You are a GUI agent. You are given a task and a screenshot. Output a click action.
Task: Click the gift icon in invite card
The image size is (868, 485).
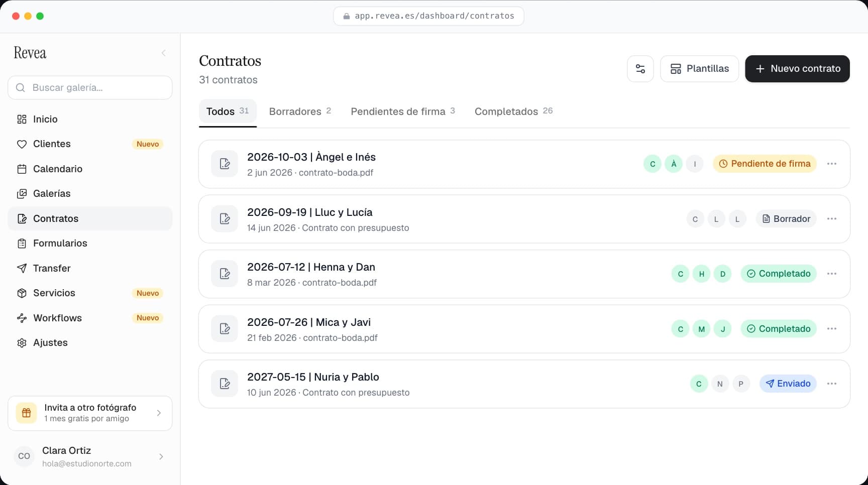(x=27, y=413)
